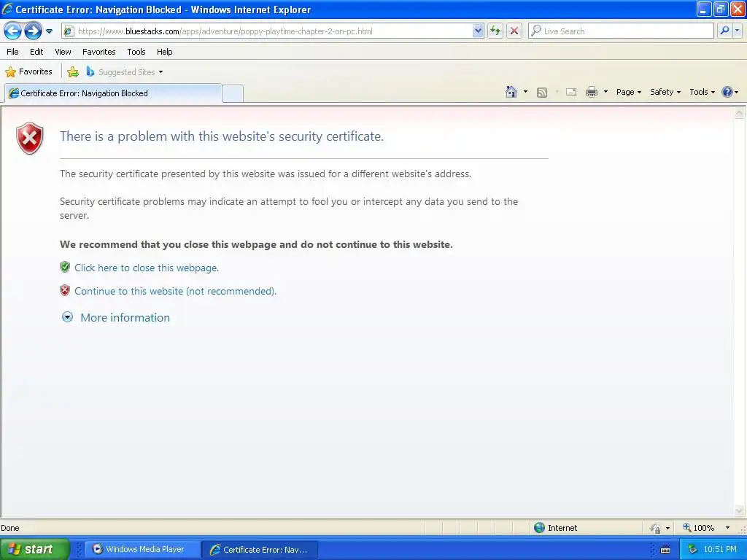Open the View menu
This screenshot has width=747, height=560.
63,52
